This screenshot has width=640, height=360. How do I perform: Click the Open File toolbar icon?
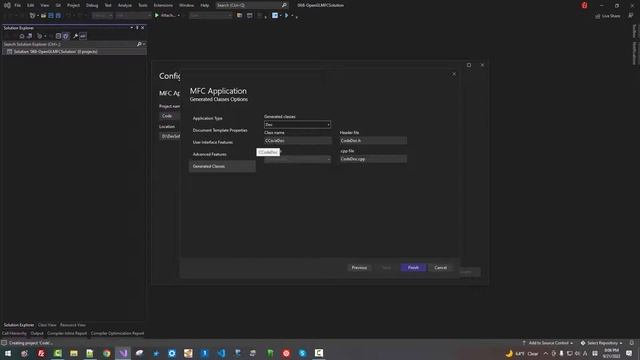[43, 16]
